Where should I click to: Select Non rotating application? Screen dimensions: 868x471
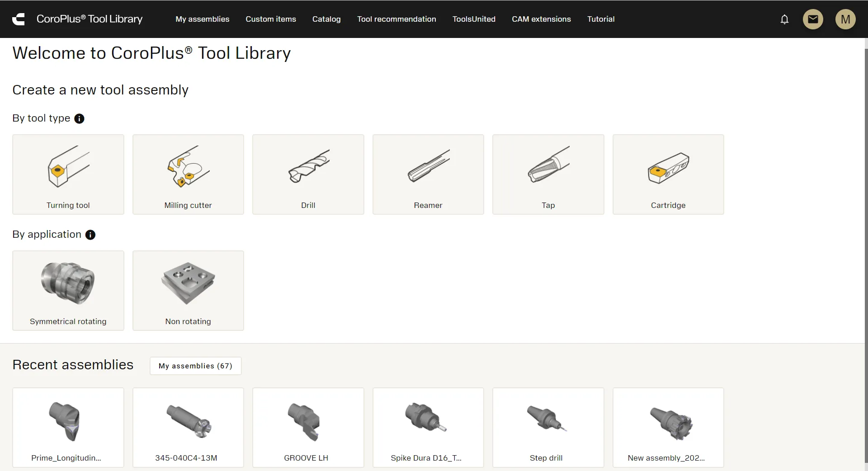[188, 291]
